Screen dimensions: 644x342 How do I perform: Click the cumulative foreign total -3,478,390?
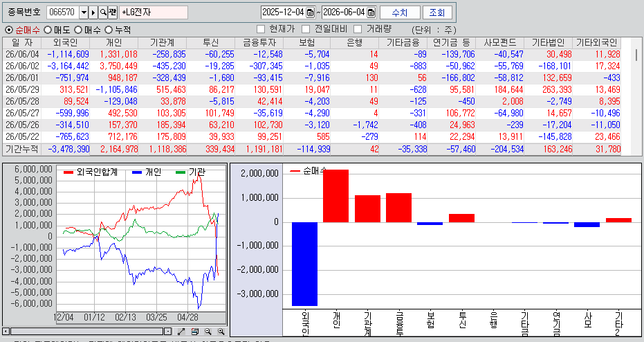68,150
